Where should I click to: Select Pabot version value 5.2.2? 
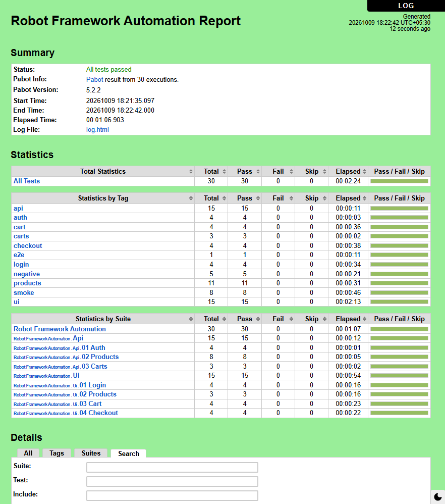tap(93, 90)
